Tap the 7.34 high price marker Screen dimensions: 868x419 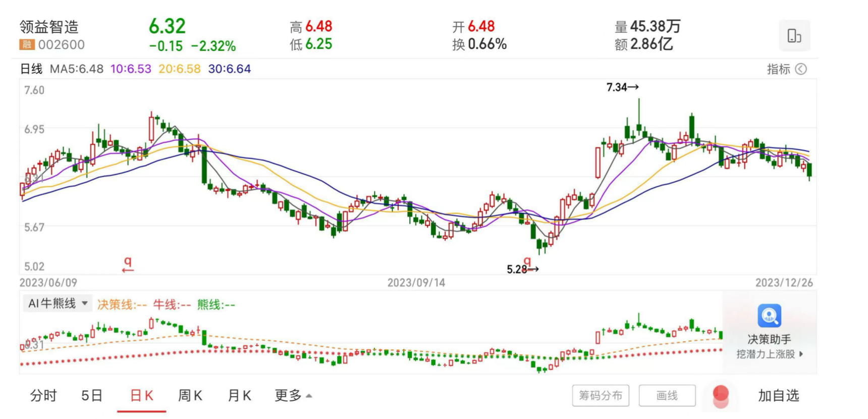tap(622, 87)
